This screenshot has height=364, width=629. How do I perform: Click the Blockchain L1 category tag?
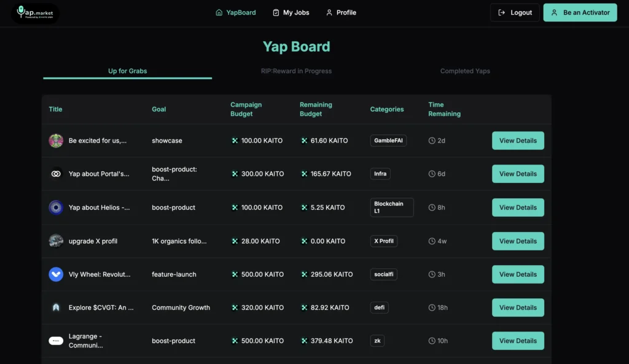(x=391, y=207)
